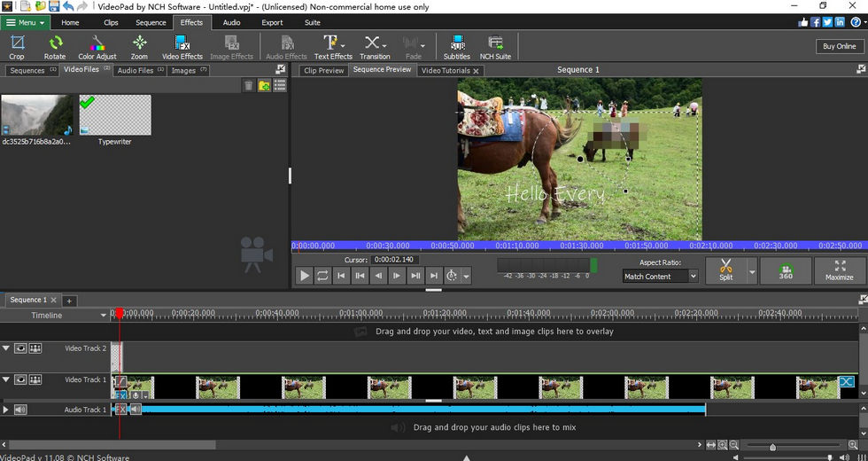Open the Subtitles tool

click(457, 46)
